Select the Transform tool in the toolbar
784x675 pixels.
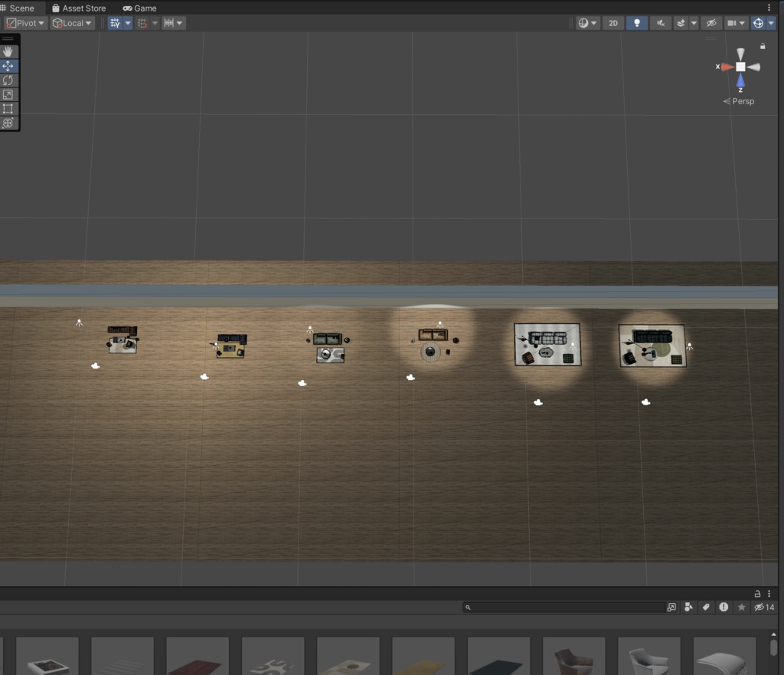(8, 123)
